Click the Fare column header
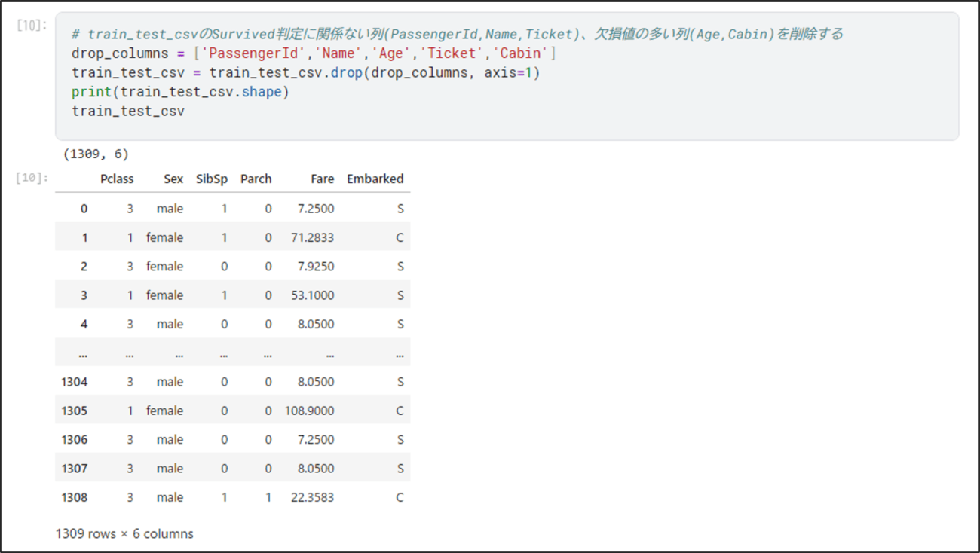The image size is (980, 553). 323,179
